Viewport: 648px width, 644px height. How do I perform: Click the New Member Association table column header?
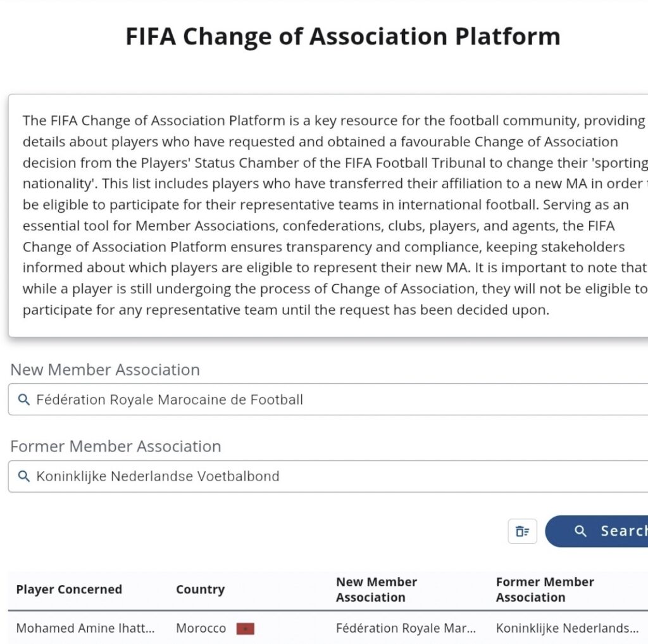click(x=377, y=590)
